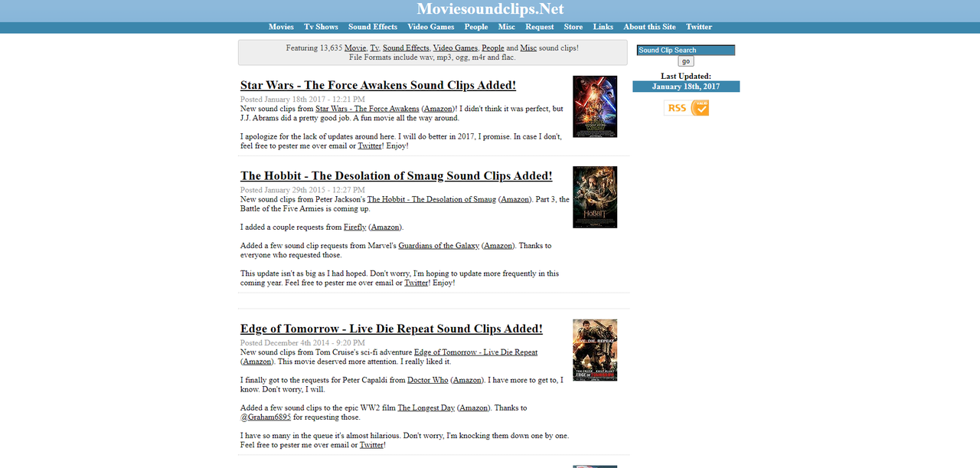Click Twitter link in Edge of Tomorrow post
980x468 pixels.
click(372, 445)
